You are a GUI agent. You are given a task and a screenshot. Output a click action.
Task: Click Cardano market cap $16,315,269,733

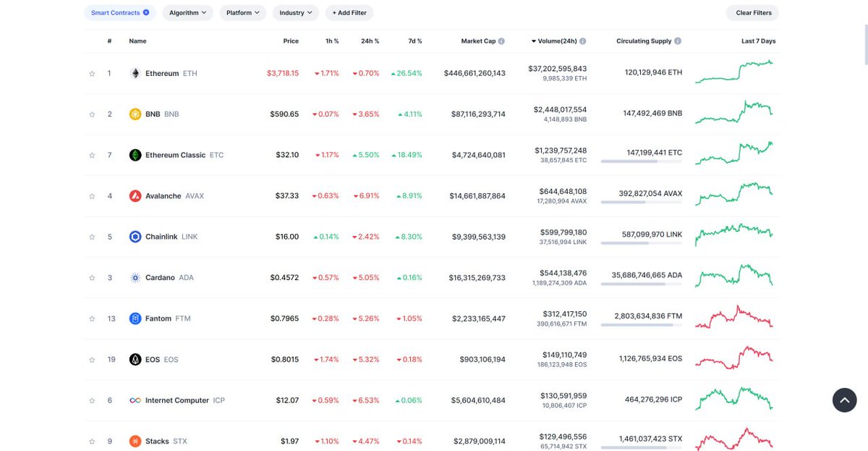pos(477,278)
